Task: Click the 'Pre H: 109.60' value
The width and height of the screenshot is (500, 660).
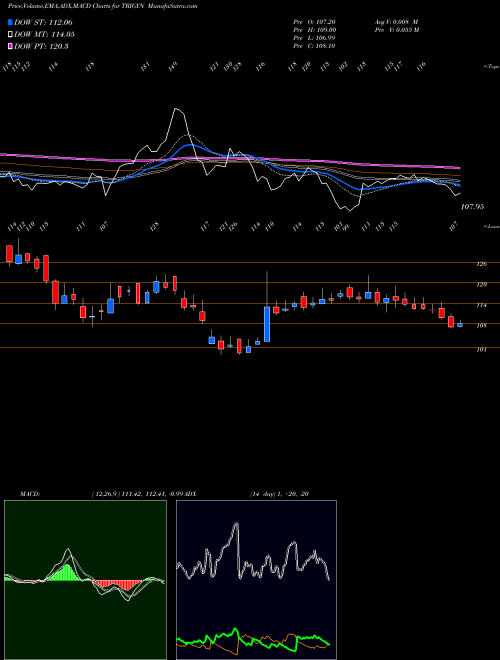Action: [314, 30]
